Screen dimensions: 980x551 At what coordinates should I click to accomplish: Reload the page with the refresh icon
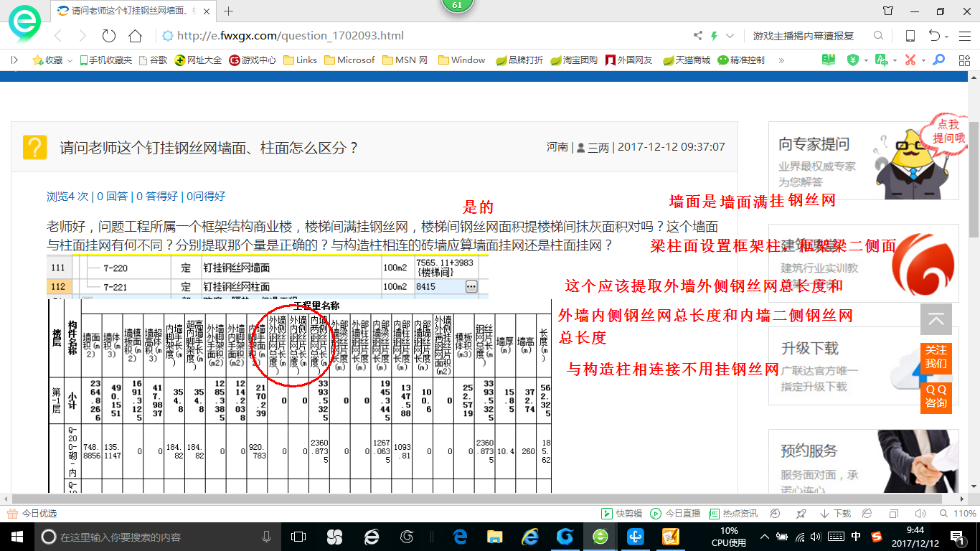(109, 36)
